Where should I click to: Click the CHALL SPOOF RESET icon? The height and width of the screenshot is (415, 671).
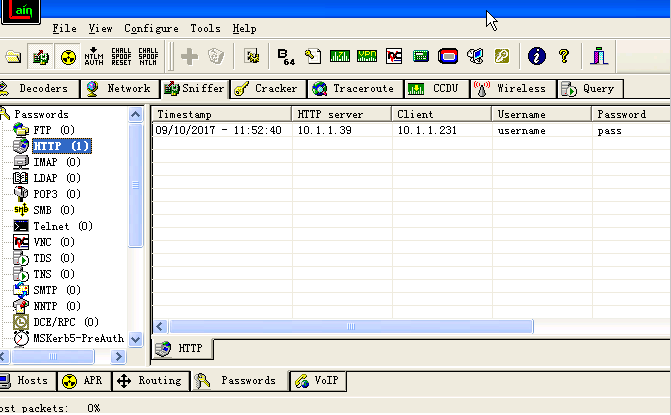[121, 56]
